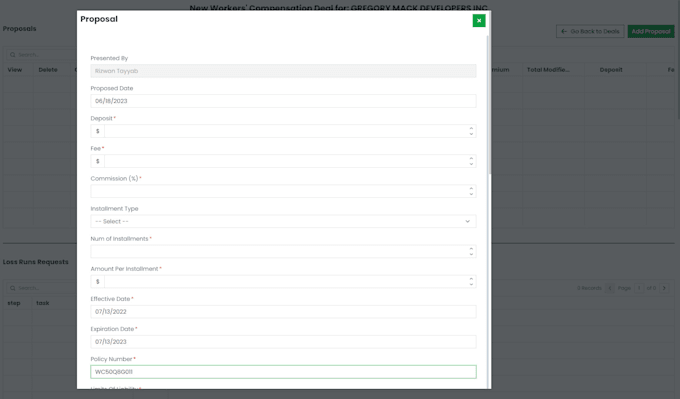Edit the Effective Date field
Screen dimensions: 680x399
(283, 312)
